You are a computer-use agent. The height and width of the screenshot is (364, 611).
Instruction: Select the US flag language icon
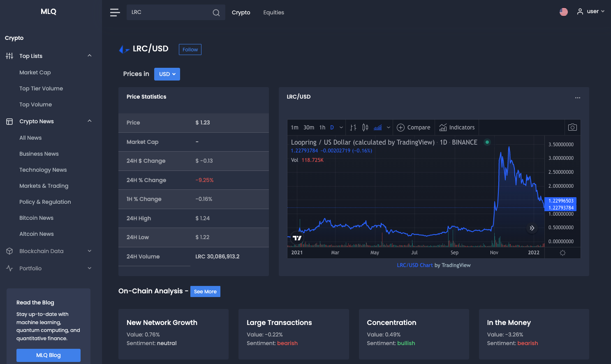pyautogui.click(x=564, y=12)
